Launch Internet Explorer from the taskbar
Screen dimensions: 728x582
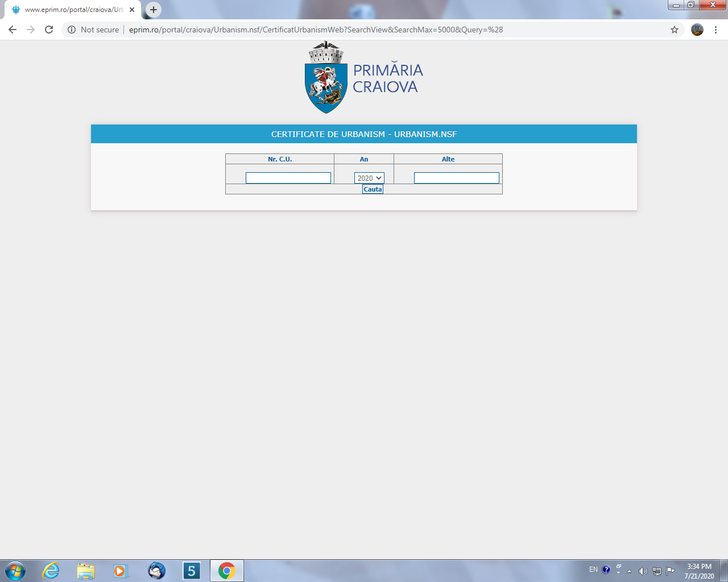51,571
